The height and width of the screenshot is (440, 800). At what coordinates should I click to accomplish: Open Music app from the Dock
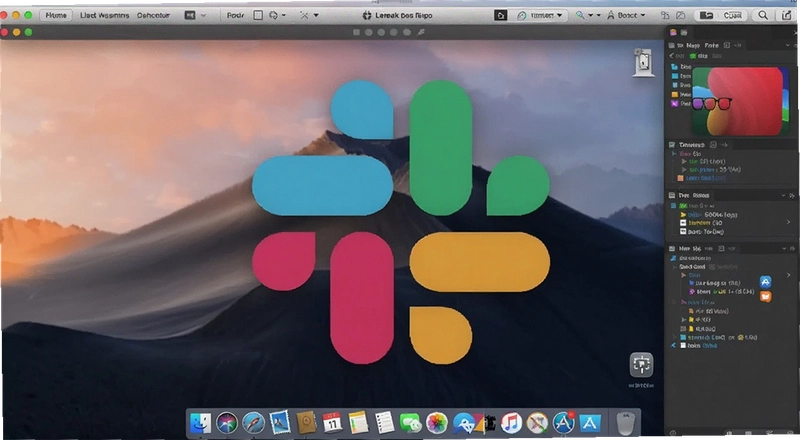pos(511,423)
